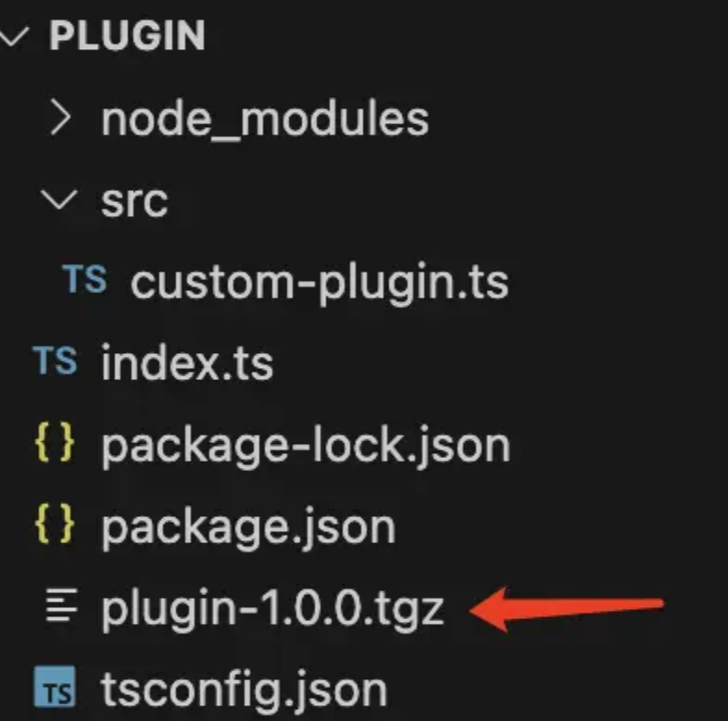Open tsconfig.json file
The width and height of the screenshot is (728, 721).
(245, 690)
